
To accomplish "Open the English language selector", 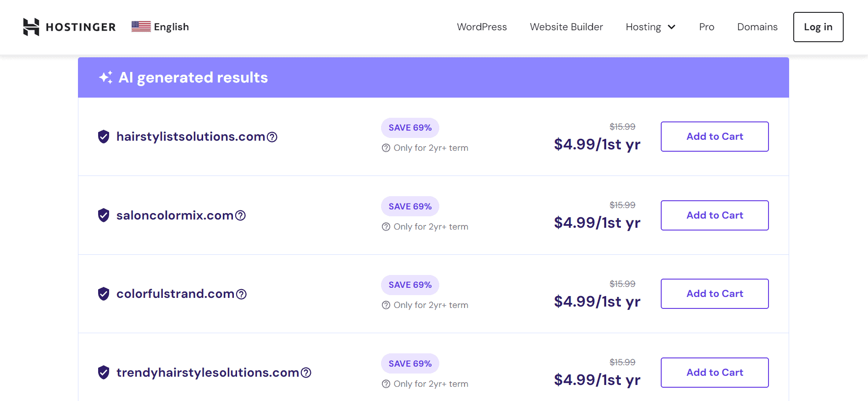I will [171, 27].
